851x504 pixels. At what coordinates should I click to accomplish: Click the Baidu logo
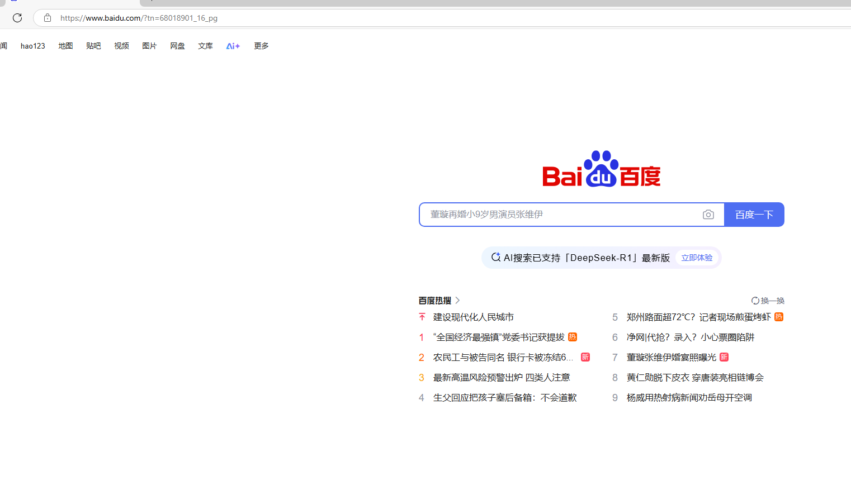(x=602, y=169)
